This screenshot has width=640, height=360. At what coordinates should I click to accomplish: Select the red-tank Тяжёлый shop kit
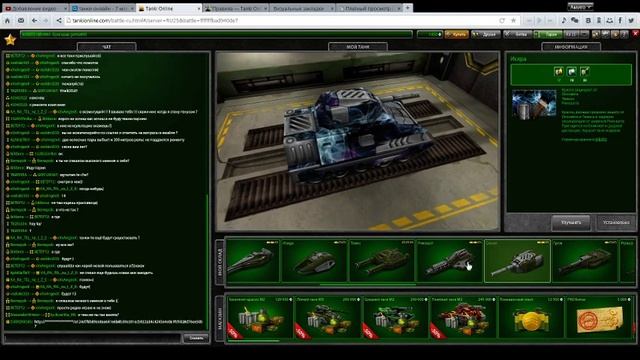[463, 318]
